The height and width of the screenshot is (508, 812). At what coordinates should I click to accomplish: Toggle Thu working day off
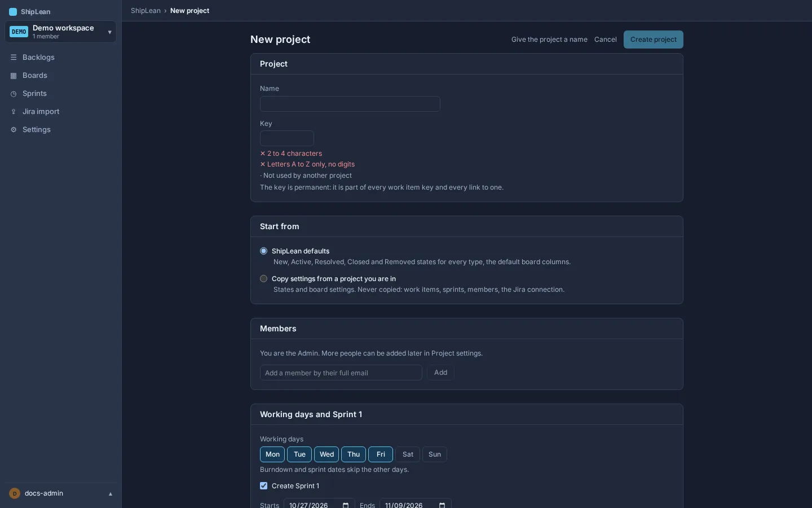354,454
